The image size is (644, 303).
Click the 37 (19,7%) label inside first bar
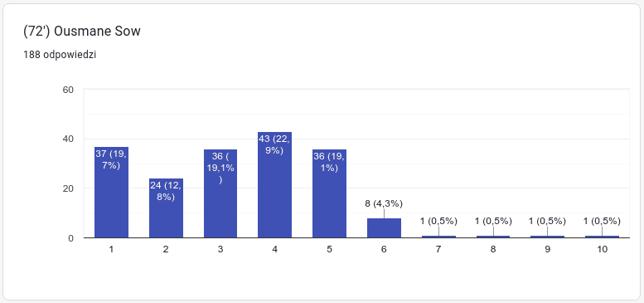[111, 159]
